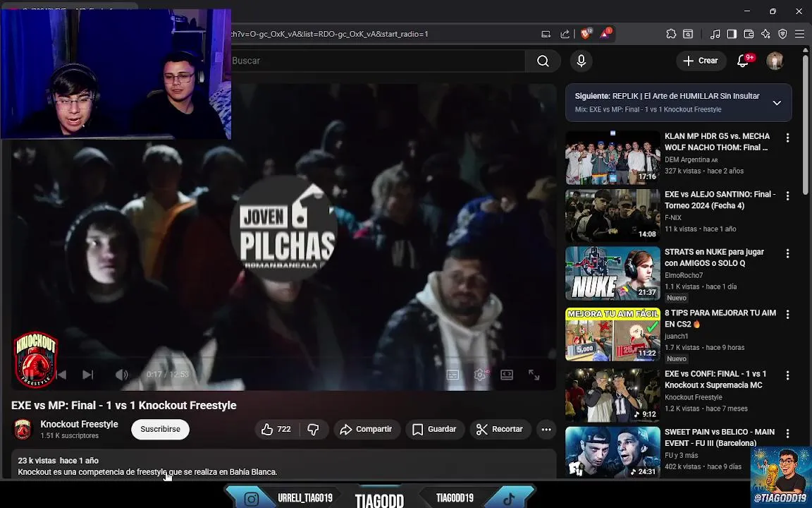Open options menu for SWEET PAIN vs BELICO video
The image size is (812, 508).
click(x=787, y=433)
